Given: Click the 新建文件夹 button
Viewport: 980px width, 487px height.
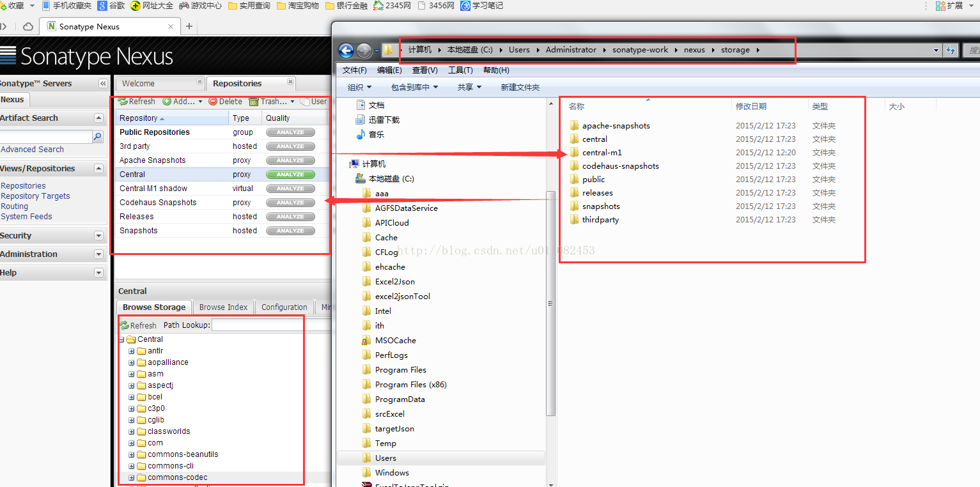Looking at the screenshot, I should pyautogui.click(x=520, y=88).
